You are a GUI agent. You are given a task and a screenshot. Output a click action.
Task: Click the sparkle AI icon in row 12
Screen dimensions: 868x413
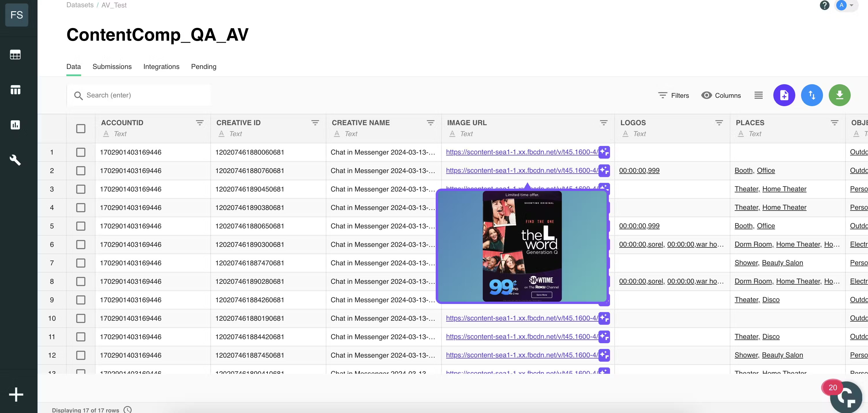[604, 355]
